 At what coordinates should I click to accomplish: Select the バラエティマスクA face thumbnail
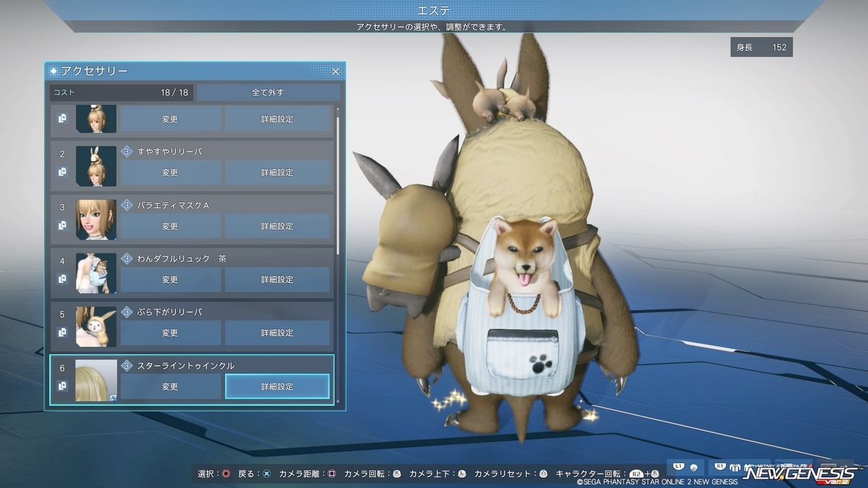coord(96,220)
